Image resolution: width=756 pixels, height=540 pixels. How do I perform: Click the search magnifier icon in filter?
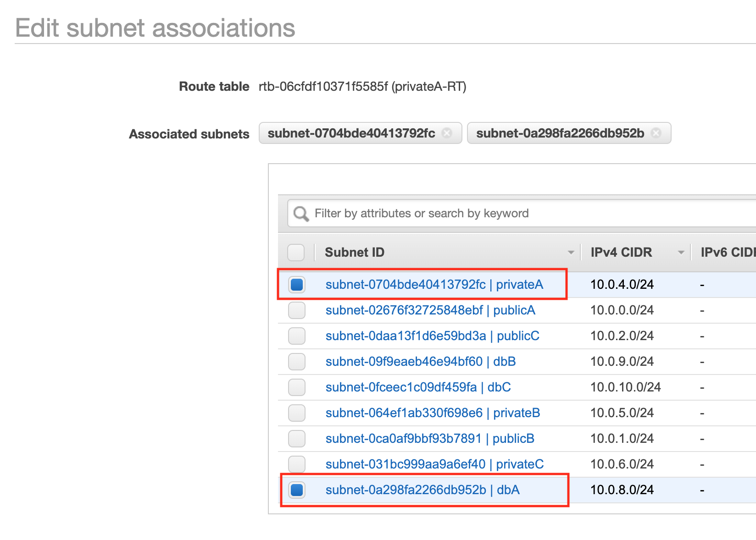[301, 214]
